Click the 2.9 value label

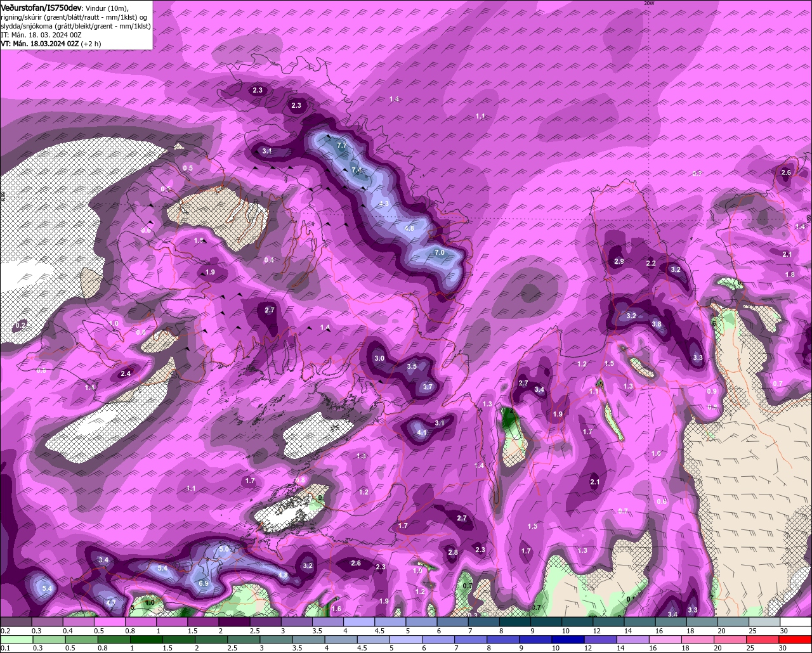point(619,261)
